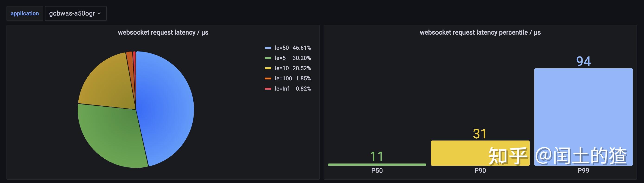This screenshot has height=183, width=644.
Task: Click the green le=5 legend color swatch
Action: (268, 58)
